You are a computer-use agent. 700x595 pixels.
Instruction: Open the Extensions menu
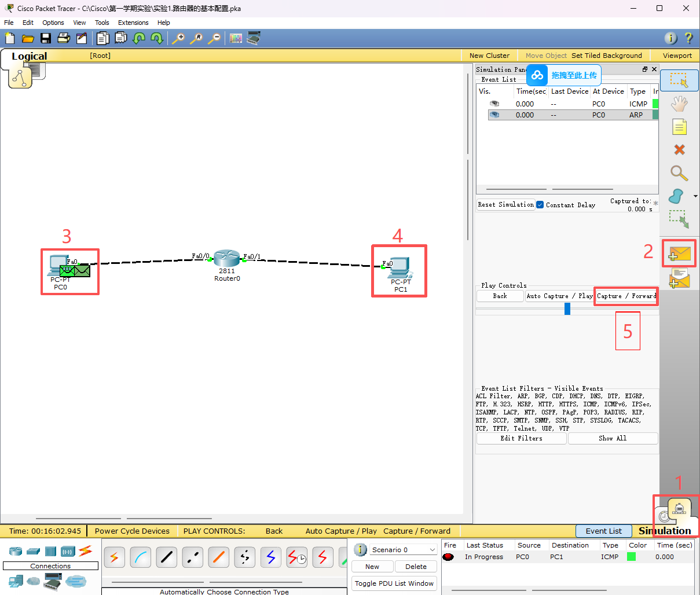133,23
